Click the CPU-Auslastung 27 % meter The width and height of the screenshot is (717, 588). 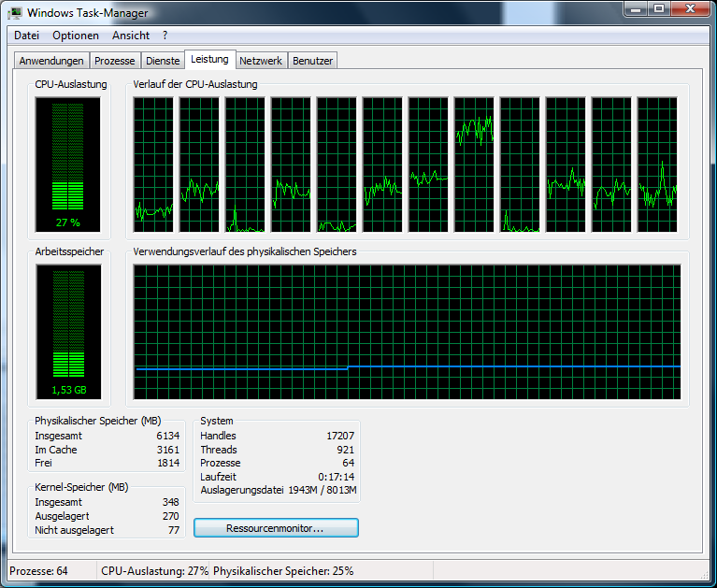[x=67, y=165]
